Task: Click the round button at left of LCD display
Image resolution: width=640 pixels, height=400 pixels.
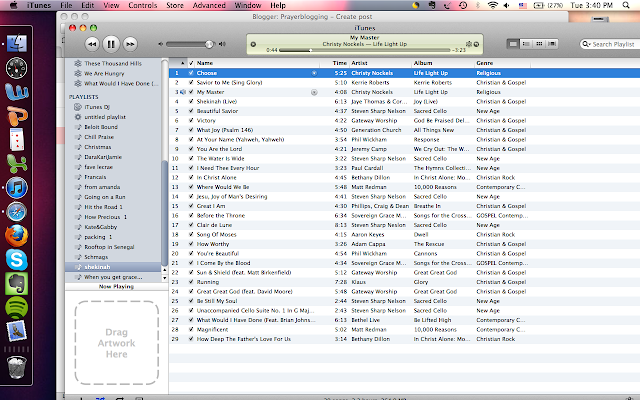Action: click(253, 44)
